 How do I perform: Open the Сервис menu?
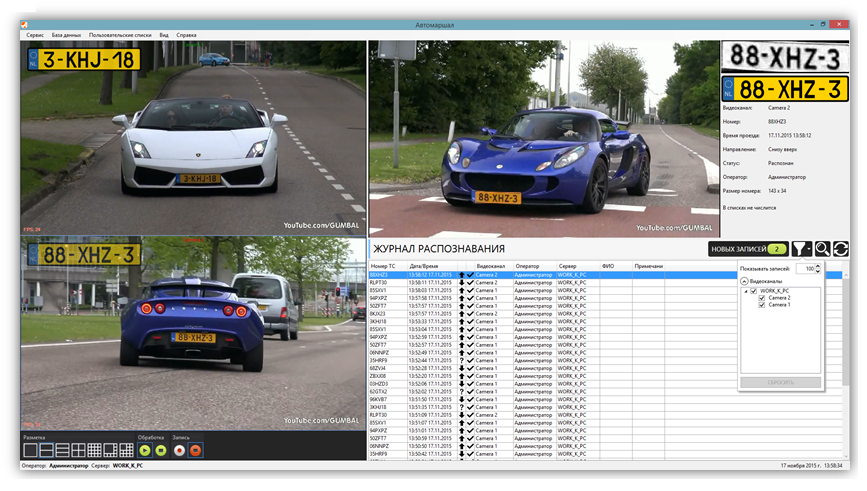pos(34,35)
